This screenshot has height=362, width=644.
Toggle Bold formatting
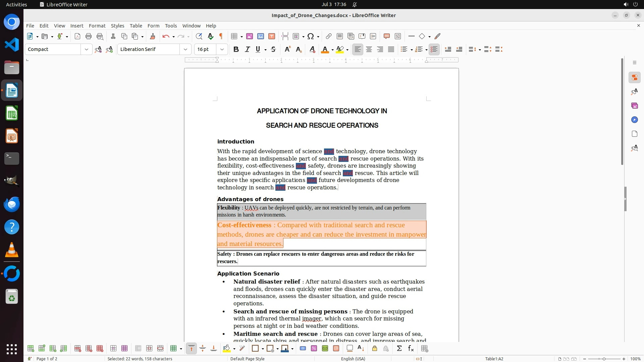click(236, 49)
